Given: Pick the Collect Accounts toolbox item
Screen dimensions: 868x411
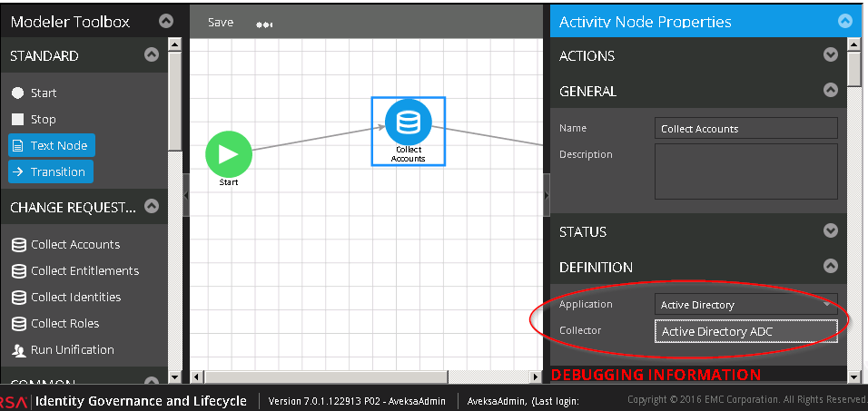Looking at the screenshot, I should 66,244.
